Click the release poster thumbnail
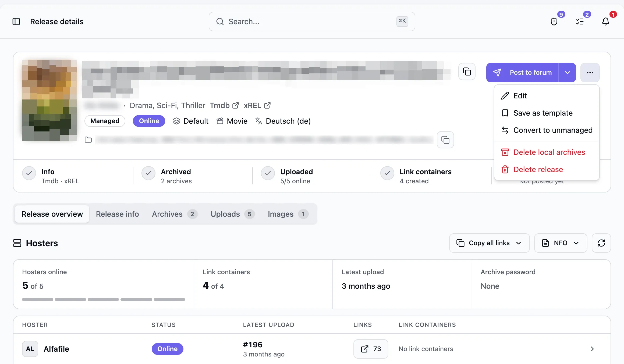624x364 pixels. [x=49, y=100]
